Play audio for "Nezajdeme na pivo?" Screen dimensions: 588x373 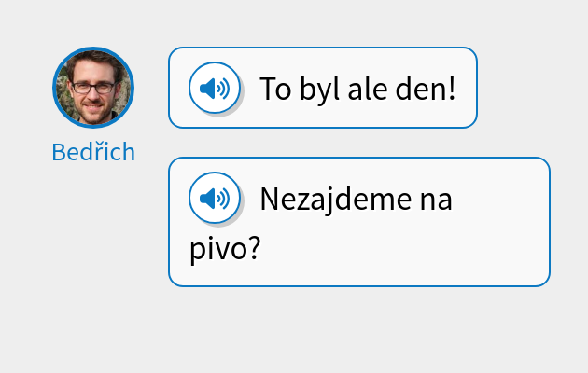point(215,198)
